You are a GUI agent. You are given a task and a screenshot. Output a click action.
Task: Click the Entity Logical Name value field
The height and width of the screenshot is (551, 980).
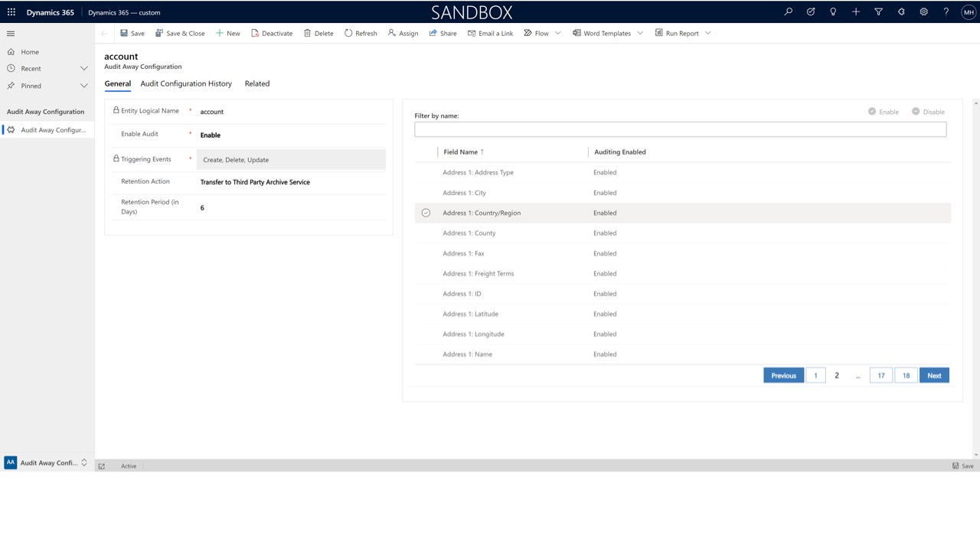291,112
